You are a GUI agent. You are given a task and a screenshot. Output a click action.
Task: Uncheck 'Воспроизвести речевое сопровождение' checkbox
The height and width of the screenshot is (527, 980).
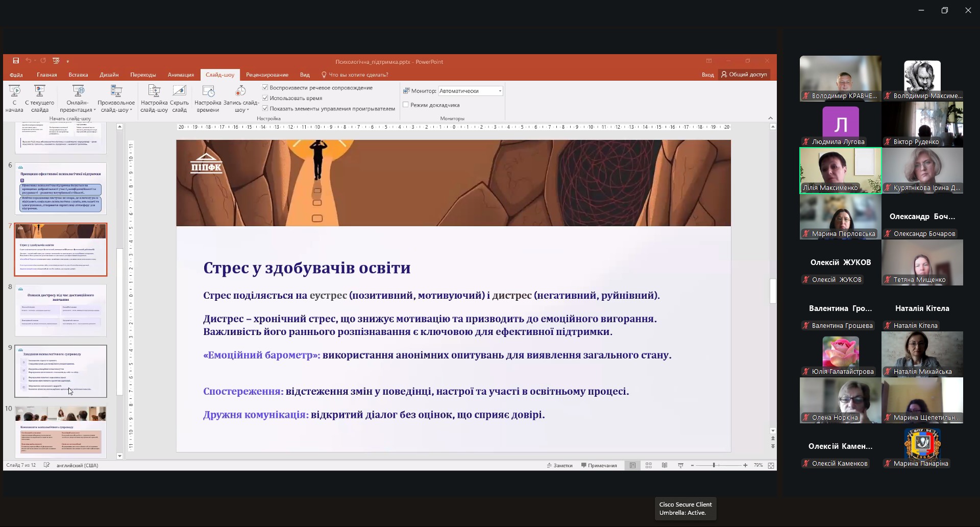265,88
